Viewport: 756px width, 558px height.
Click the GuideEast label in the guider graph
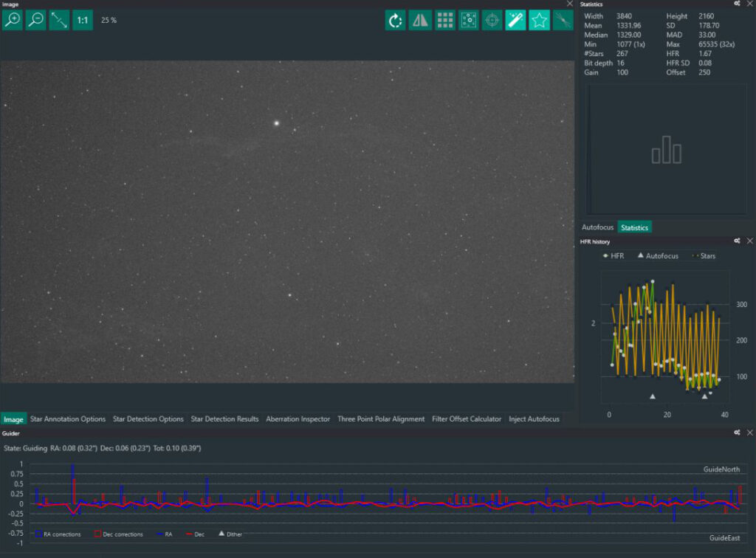tap(724, 538)
